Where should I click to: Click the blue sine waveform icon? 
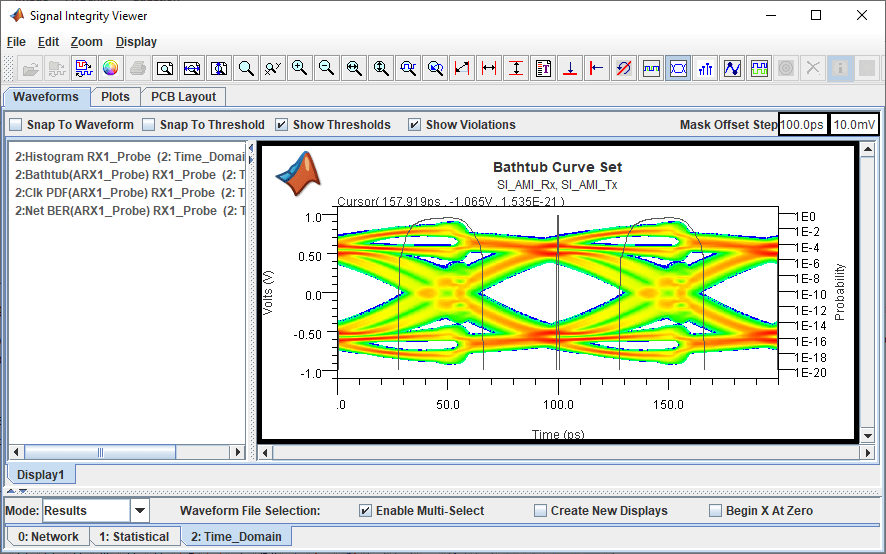(732, 69)
